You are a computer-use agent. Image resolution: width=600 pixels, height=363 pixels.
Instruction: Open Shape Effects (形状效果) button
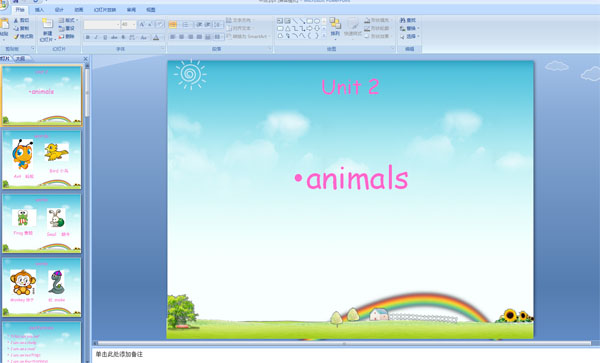[x=377, y=36]
